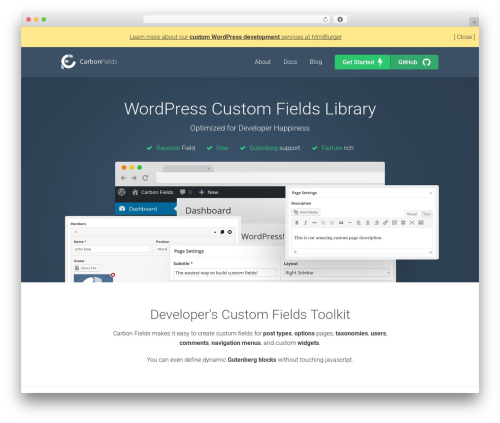Align text left in editor
500x423 pixels.
(x=359, y=223)
